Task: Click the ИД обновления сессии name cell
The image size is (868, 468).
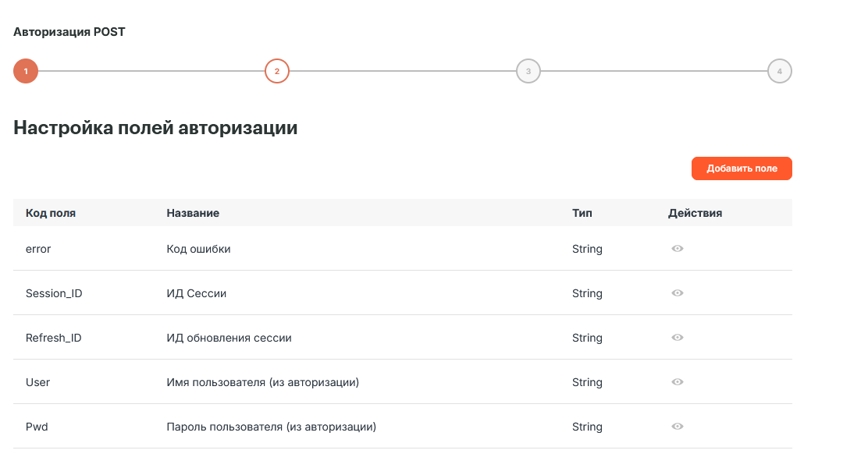Action: pyautogui.click(x=229, y=338)
